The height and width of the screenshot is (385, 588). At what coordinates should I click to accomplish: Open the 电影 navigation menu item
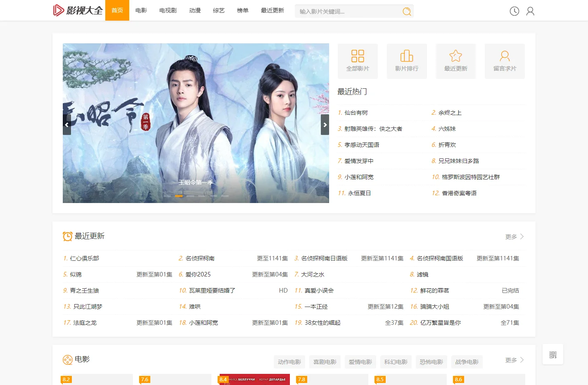[x=141, y=10]
